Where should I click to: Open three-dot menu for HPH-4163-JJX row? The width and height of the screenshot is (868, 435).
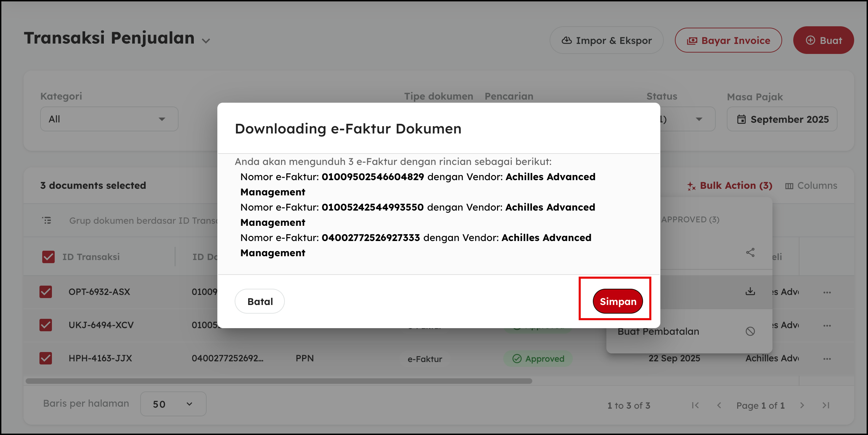[827, 359]
